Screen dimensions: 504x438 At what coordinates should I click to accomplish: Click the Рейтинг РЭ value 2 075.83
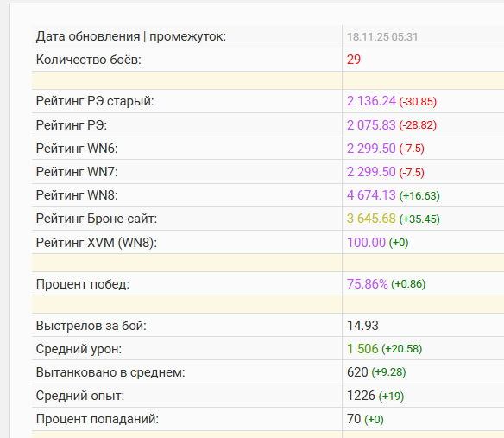pos(371,125)
